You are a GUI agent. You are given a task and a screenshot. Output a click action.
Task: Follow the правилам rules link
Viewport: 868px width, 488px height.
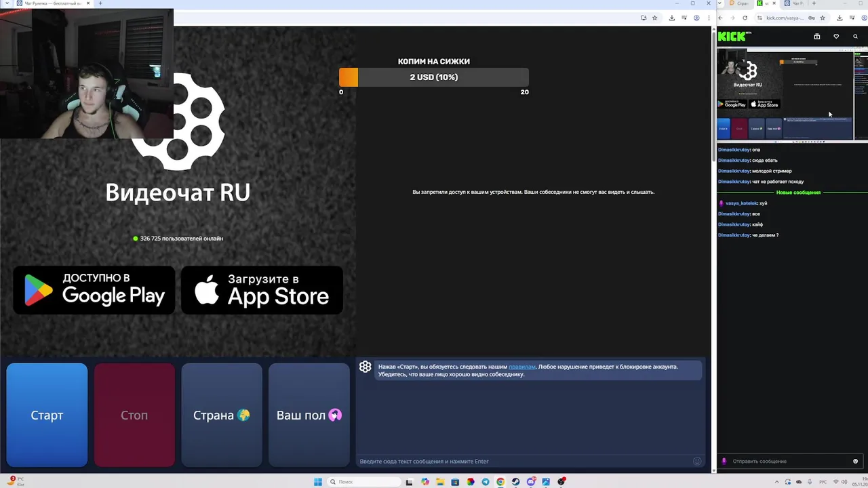[521, 367]
